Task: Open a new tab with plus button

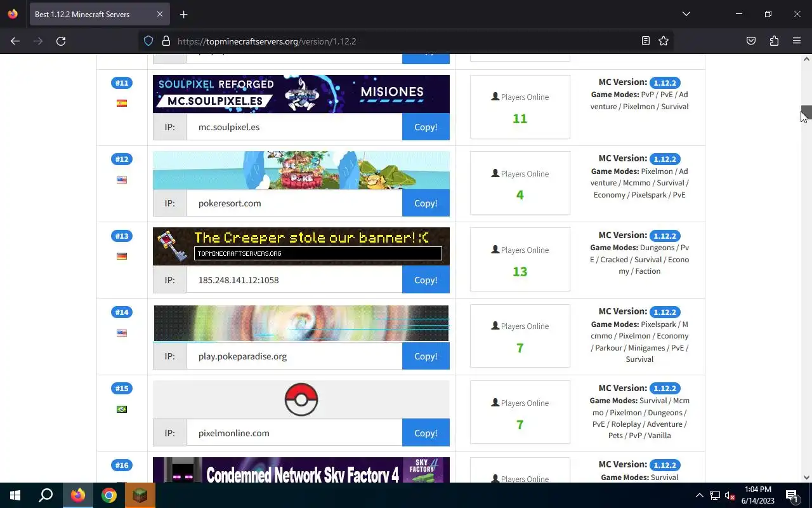Action: coord(183,14)
